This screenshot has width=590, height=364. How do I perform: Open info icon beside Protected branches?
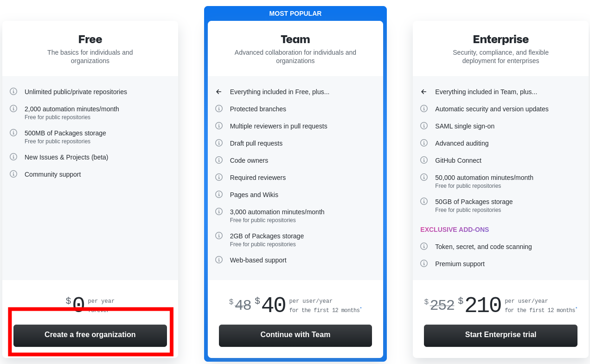219,109
